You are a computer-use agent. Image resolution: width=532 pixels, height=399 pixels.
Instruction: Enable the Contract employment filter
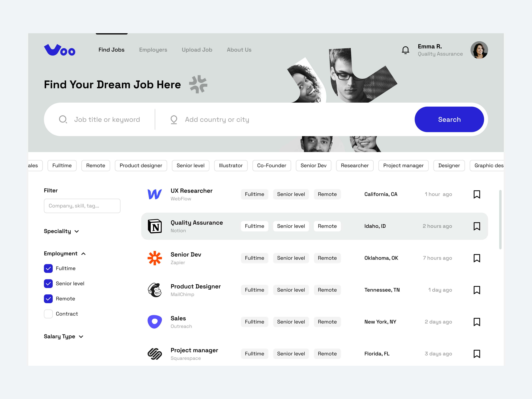pyautogui.click(x=48, y=314)
